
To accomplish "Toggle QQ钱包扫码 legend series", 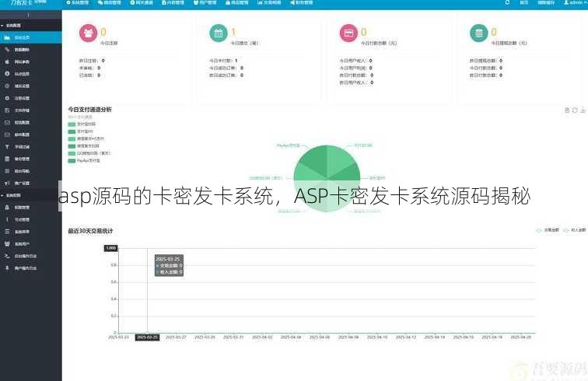I will [89, 153].
